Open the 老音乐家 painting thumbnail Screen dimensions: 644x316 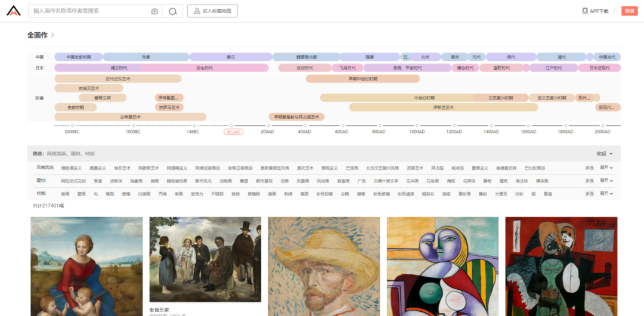(x=205, y=259)
